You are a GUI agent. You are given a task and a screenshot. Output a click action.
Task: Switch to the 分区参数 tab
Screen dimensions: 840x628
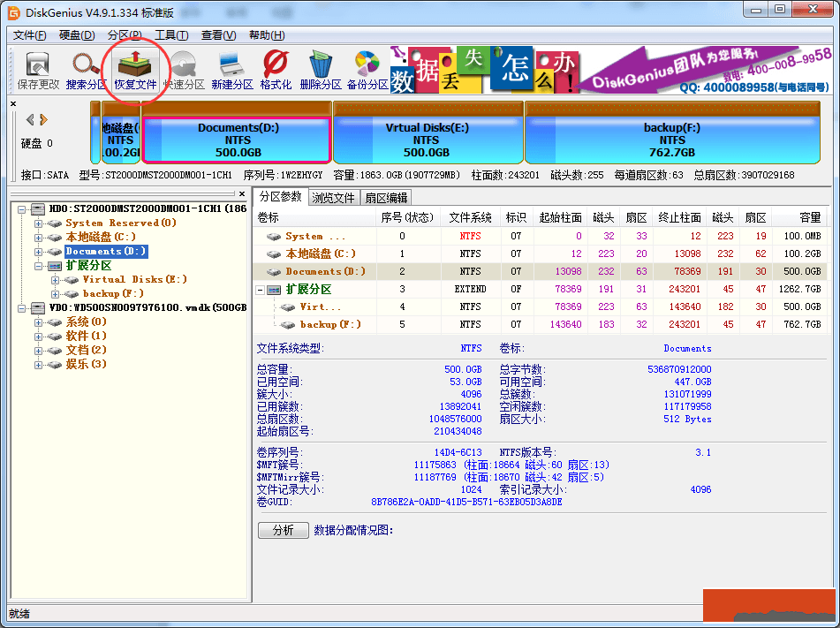coord(281,197)
